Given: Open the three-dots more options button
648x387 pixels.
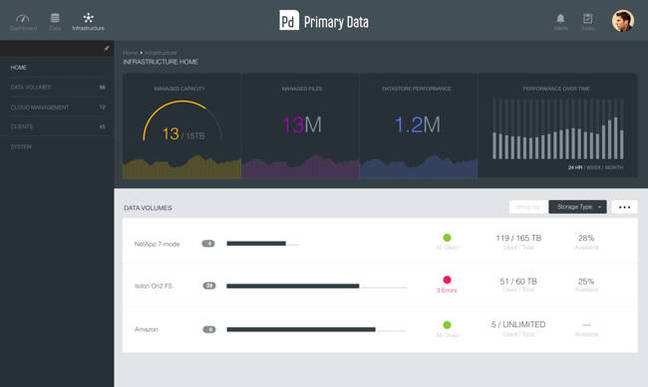Looking at the screenshot, I should tap(624, 207).
